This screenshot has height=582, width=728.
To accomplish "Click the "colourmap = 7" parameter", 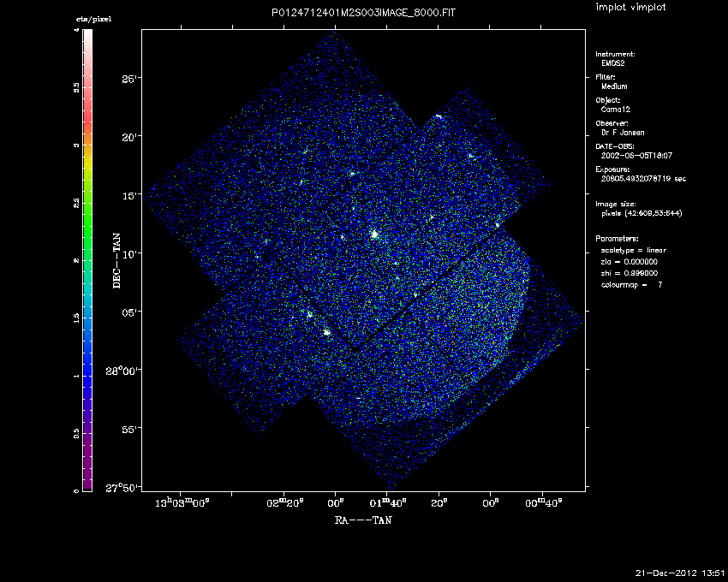I will tap(631, 285).
